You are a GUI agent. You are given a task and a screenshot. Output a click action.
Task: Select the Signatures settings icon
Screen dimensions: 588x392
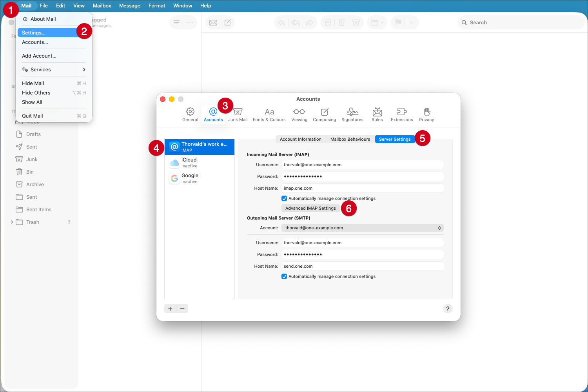point(352,114)
